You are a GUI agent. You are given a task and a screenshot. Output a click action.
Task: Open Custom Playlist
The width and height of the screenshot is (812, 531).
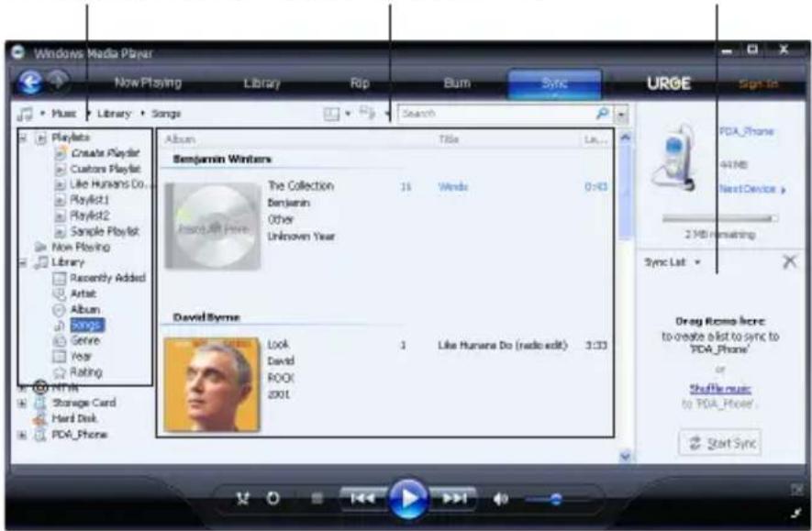(106, 169)
